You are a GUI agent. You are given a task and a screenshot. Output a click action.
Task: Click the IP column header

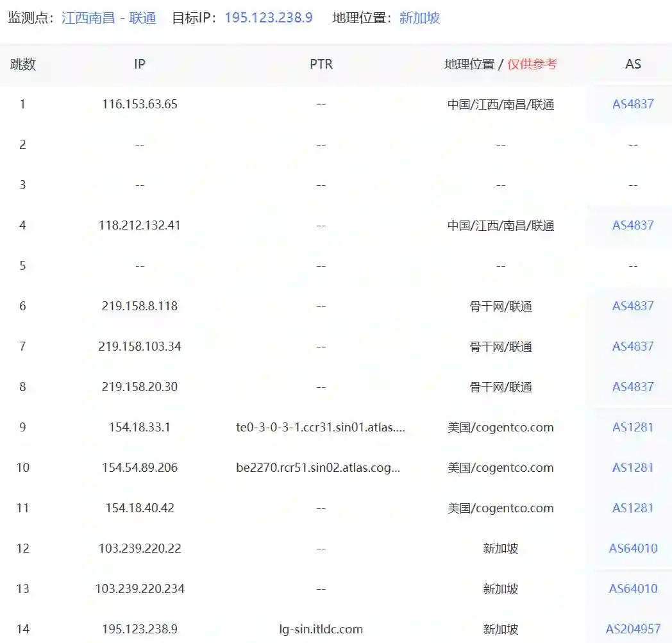tap(140, 64)
